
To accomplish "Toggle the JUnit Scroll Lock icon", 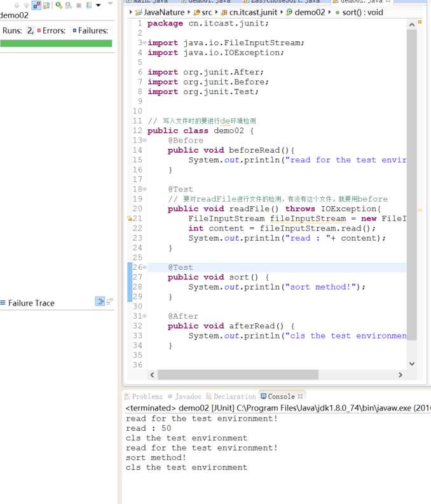I will tap(46, 5).
